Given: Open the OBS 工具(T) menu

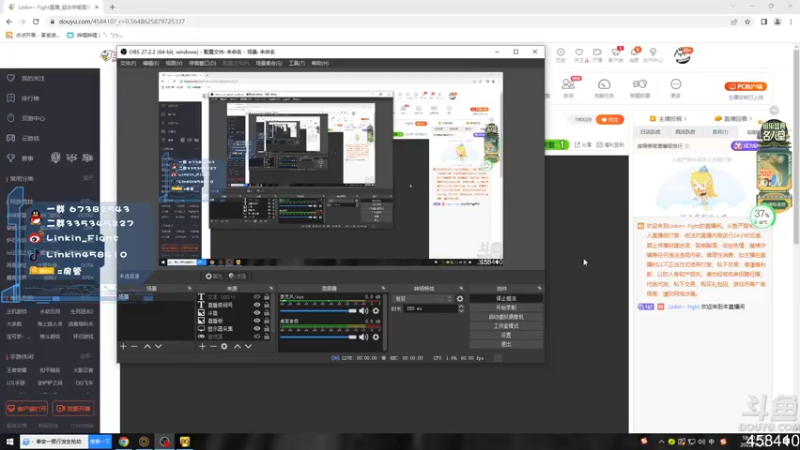Looking at the screenshot, I should click(x=297, y=63).
